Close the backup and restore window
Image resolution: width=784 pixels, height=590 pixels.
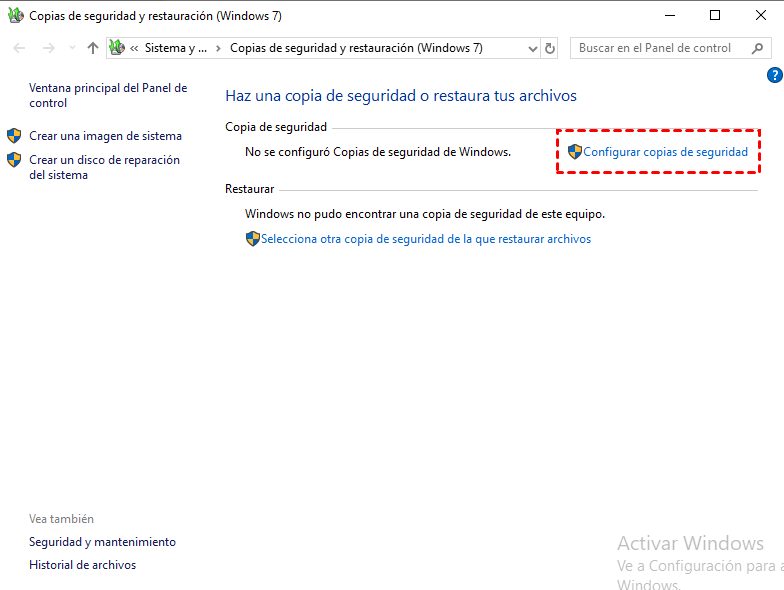[x=760, y=16]
